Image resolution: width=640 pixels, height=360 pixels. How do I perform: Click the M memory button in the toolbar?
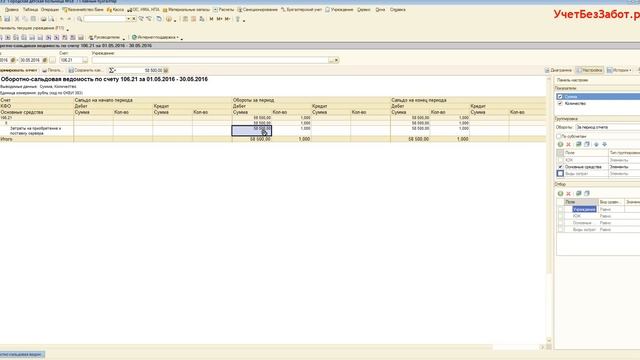click(211, 19)
